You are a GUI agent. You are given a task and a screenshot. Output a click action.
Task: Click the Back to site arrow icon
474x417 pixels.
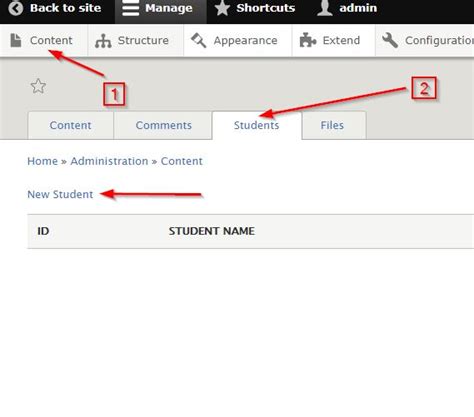click(16, 8)
